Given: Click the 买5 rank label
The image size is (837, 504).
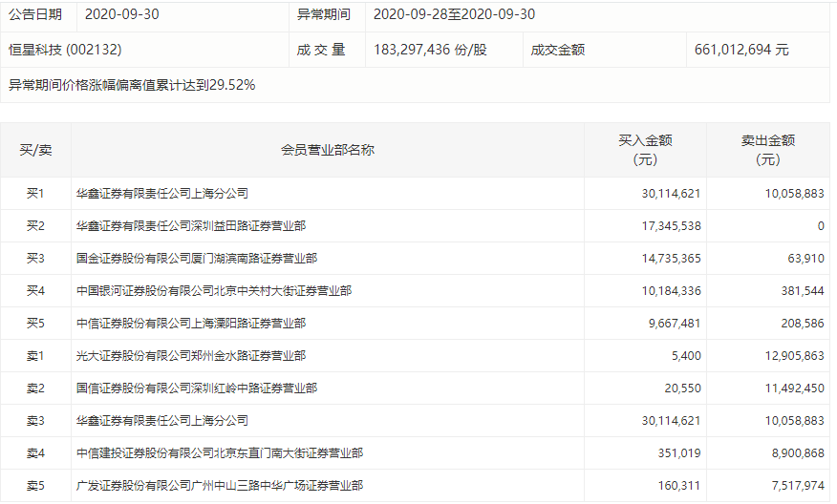Looking at the screenshot, I should click(x=35, y=324).
